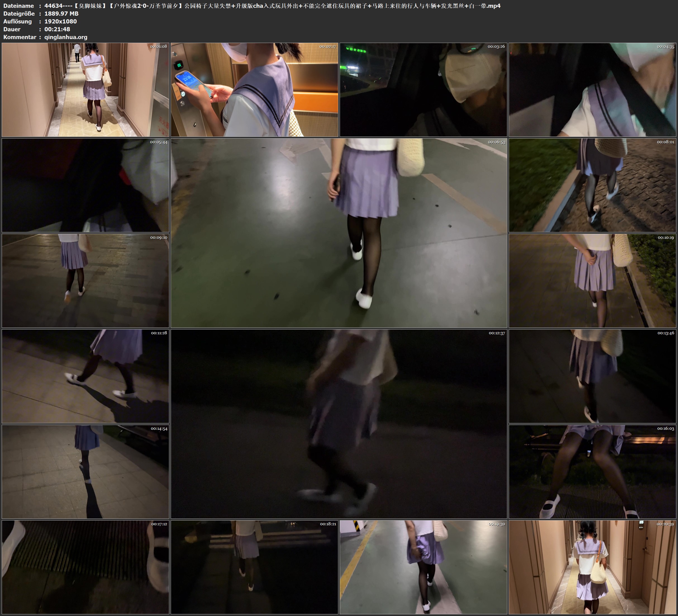Viewport: 678px width, 616px height.
Task: Open the thumbnail marked 00:19:30
Action: coord(423,567)
